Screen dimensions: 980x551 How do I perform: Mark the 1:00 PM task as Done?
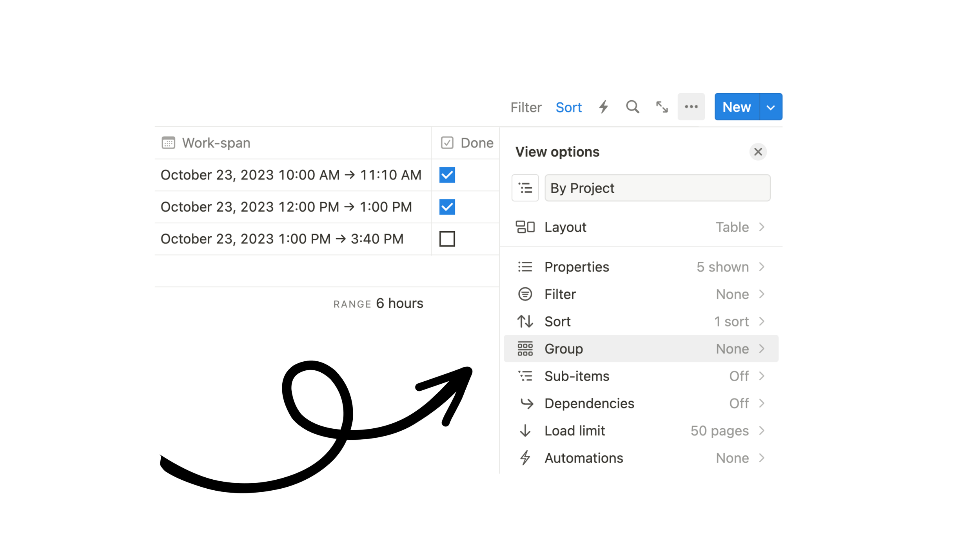coord(447,239)
